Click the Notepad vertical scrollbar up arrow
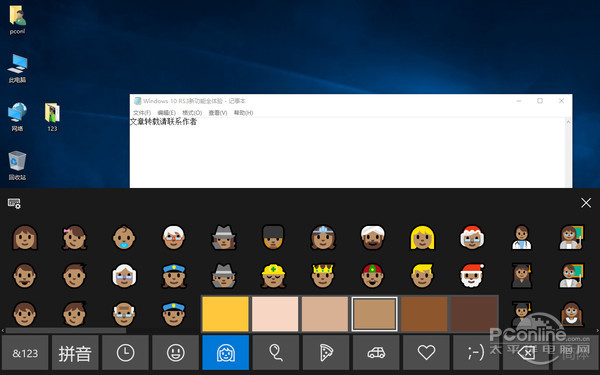 click(x=568, y=122)
